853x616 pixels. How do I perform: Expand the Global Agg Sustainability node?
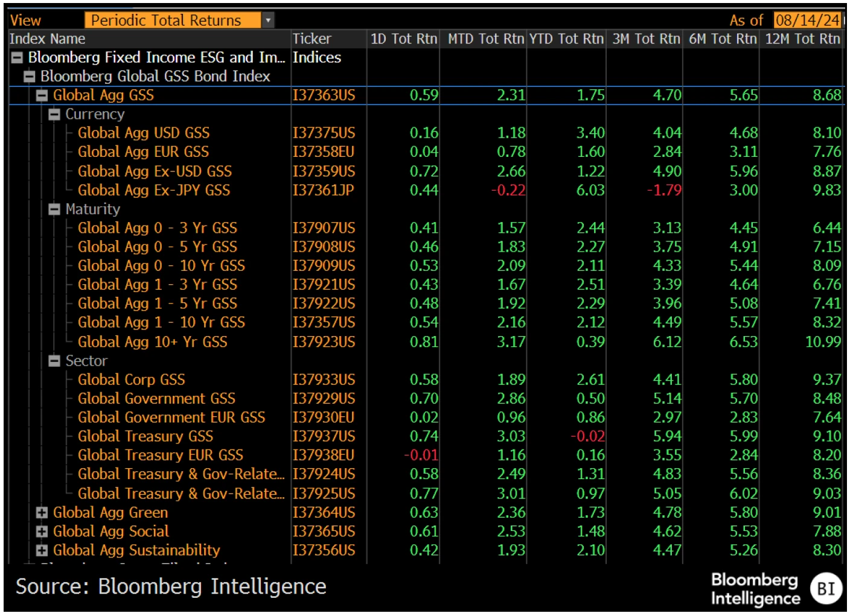(42, 550)
